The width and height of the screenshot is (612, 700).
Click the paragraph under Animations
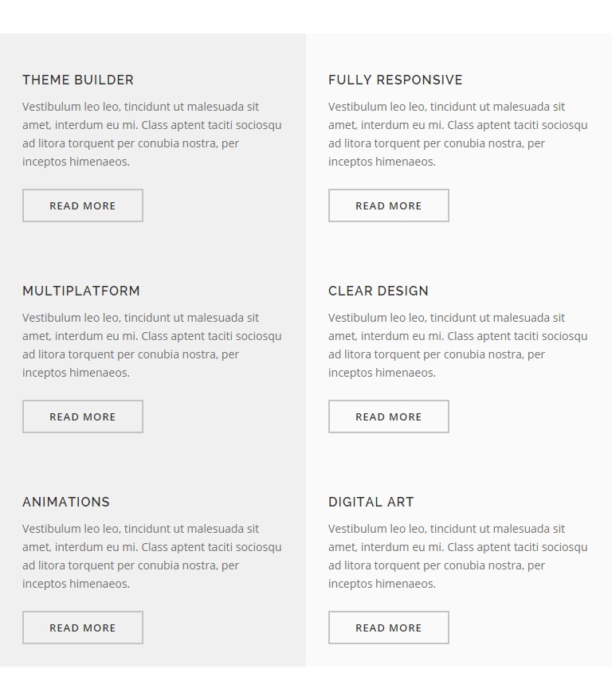[152, 556]
